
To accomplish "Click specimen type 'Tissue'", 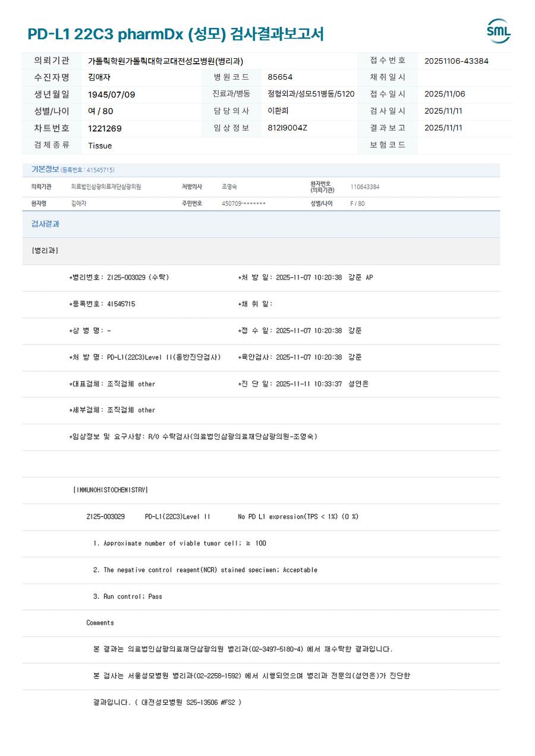I will [100, 146].
